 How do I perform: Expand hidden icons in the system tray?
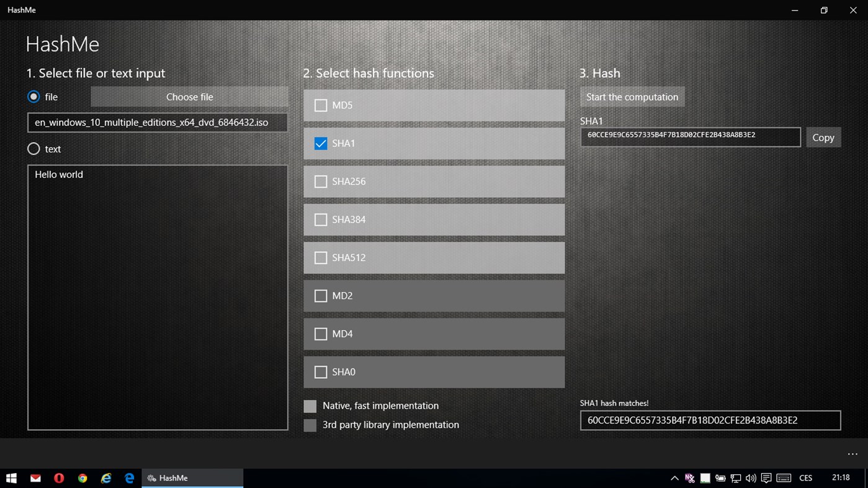[674, 478]
